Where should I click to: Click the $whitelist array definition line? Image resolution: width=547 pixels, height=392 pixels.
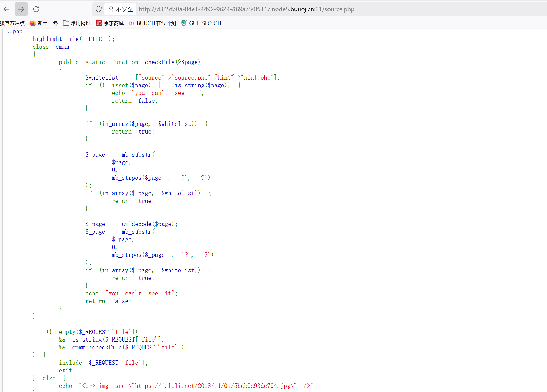183,78
